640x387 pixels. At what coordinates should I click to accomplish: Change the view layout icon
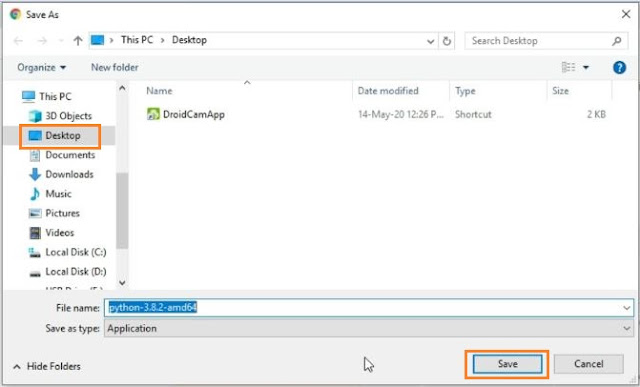click(x=568, y=67)
